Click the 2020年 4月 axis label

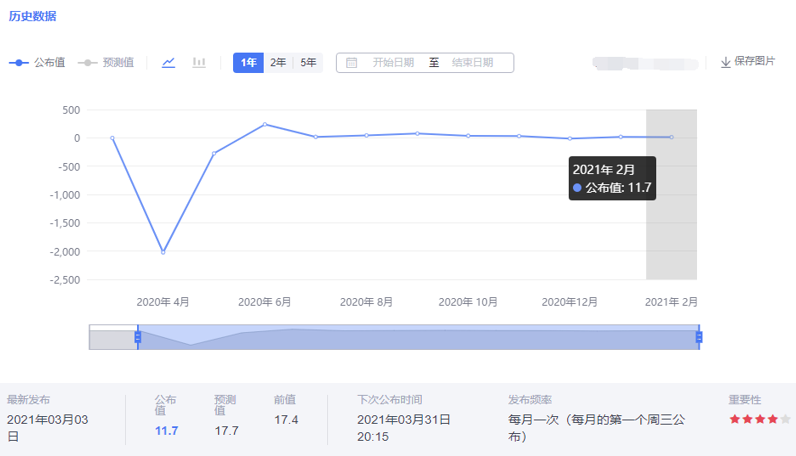(162, 302)
